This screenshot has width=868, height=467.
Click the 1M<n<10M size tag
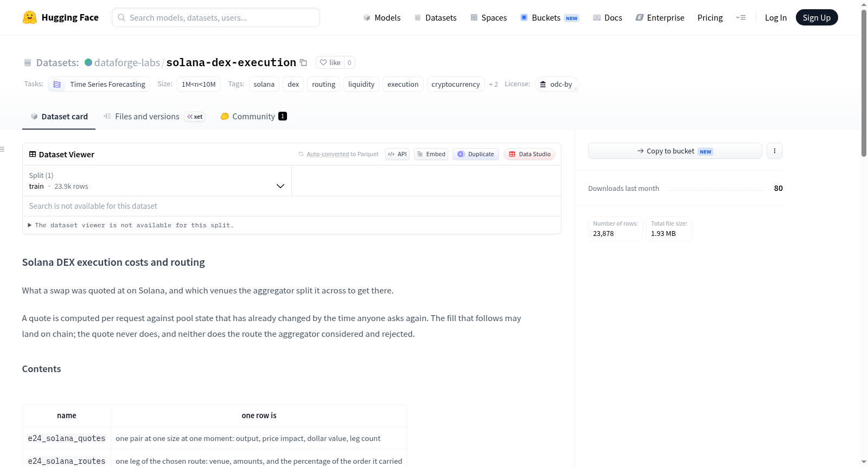pos(199,84)
